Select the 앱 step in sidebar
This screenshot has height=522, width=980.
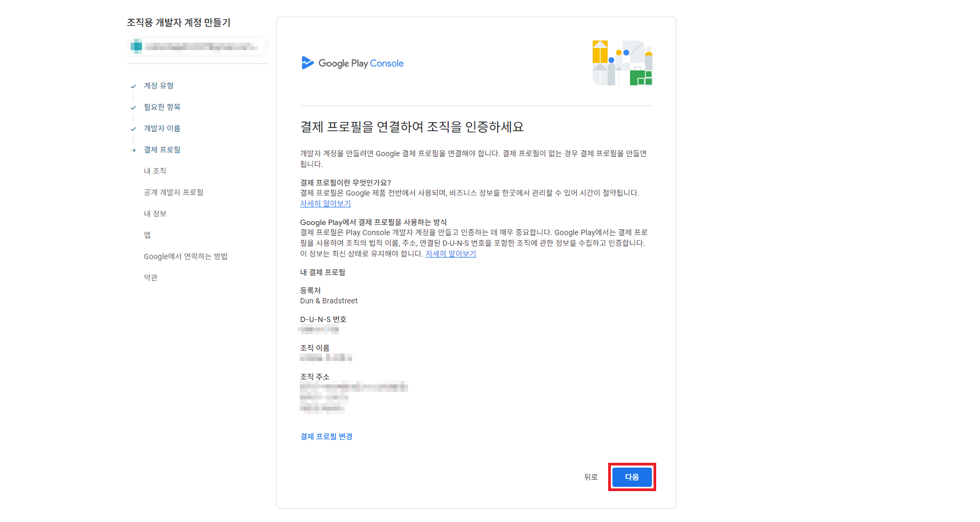coord(147,235)
